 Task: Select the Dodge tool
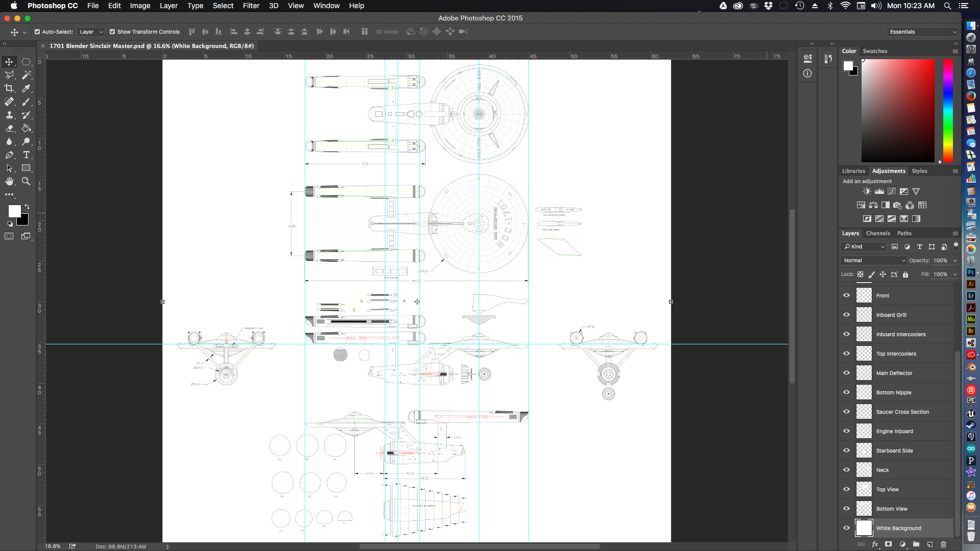26,141
